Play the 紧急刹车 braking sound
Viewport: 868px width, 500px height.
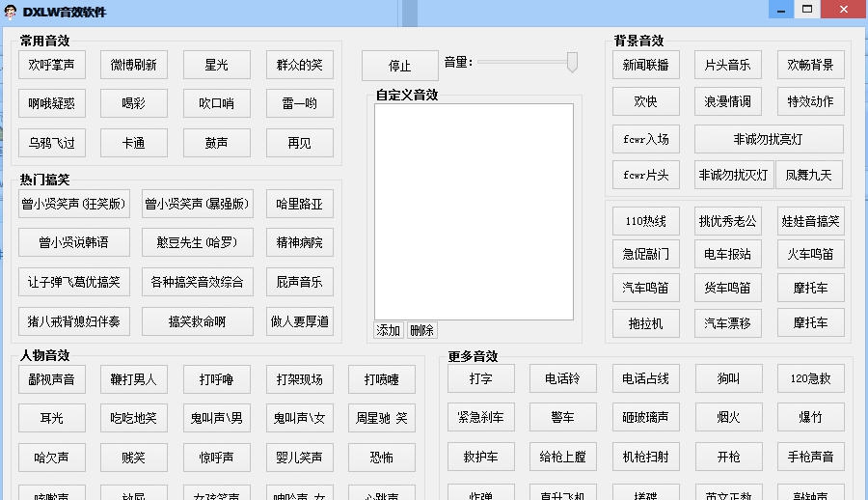pyautogui.click(x=480, y=417)
